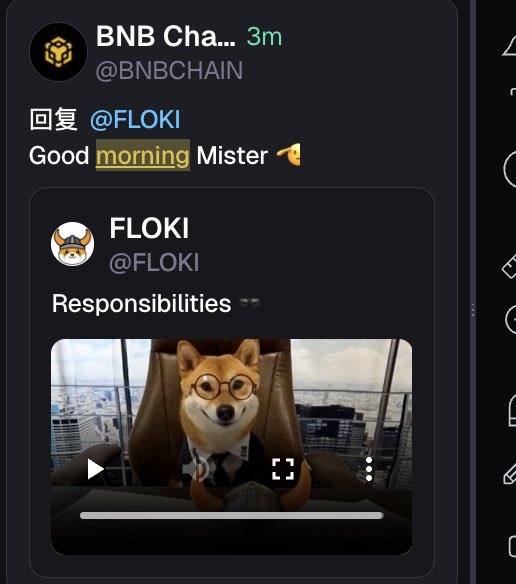
Task: Click the circled plus icon in sidebar
Action: (x=511, y=319)
